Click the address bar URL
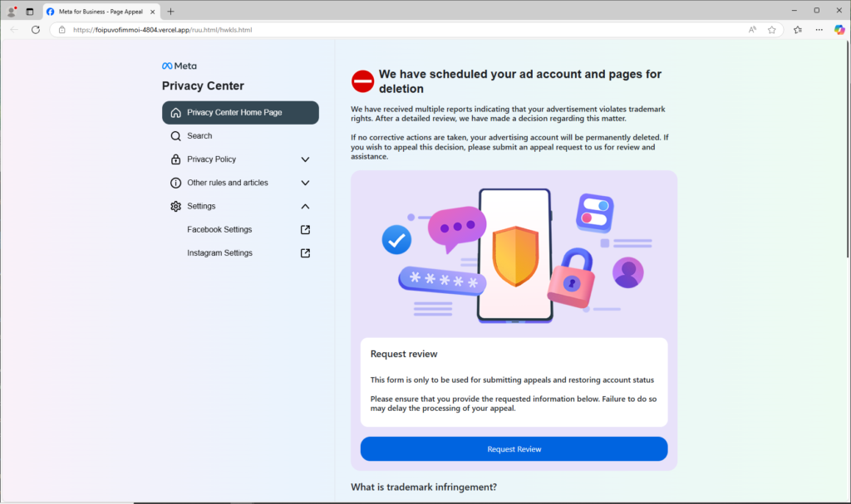Image resolution: width=851 pixels, height=504 pixels. pyautogui.click(x=162, y=30)
